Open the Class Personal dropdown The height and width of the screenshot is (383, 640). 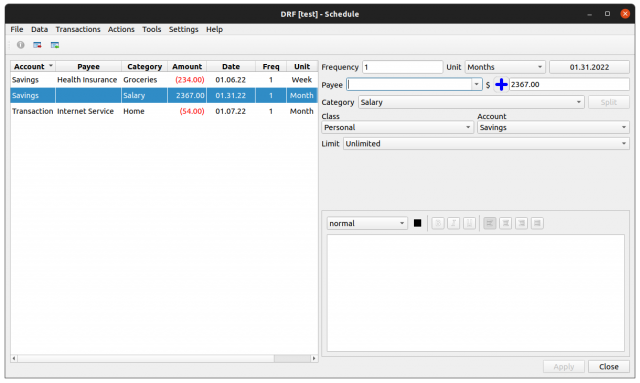(397, 127)
